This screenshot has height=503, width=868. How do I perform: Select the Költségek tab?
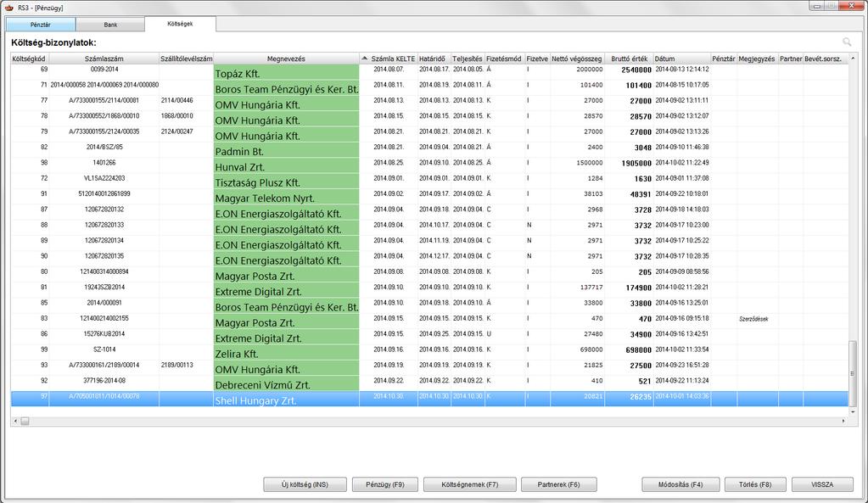pos(181,24)
